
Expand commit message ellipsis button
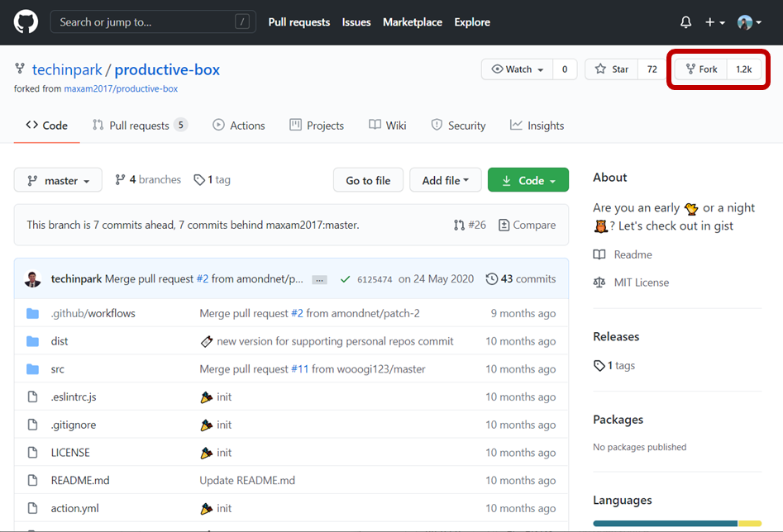click(319, 279)
